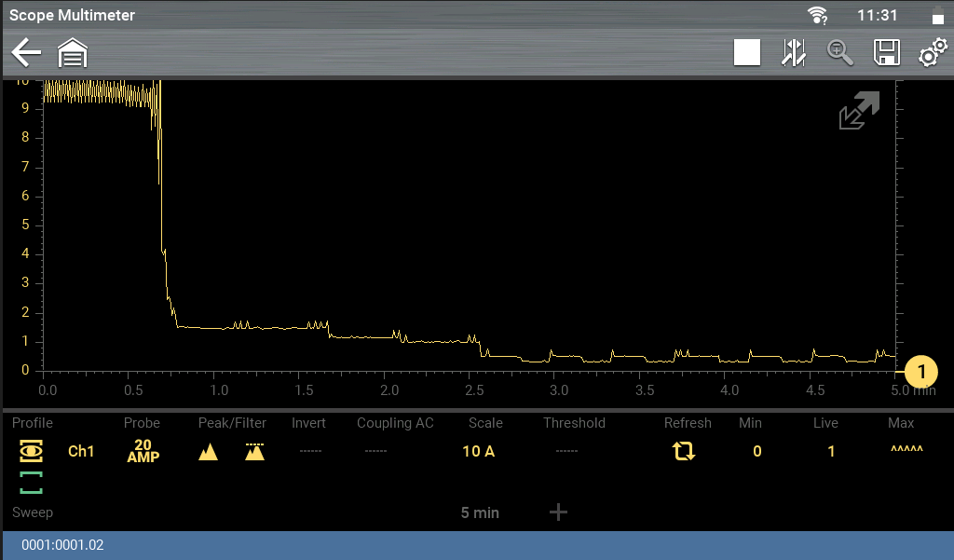Toggle the Filter icon

pos(254,452)
